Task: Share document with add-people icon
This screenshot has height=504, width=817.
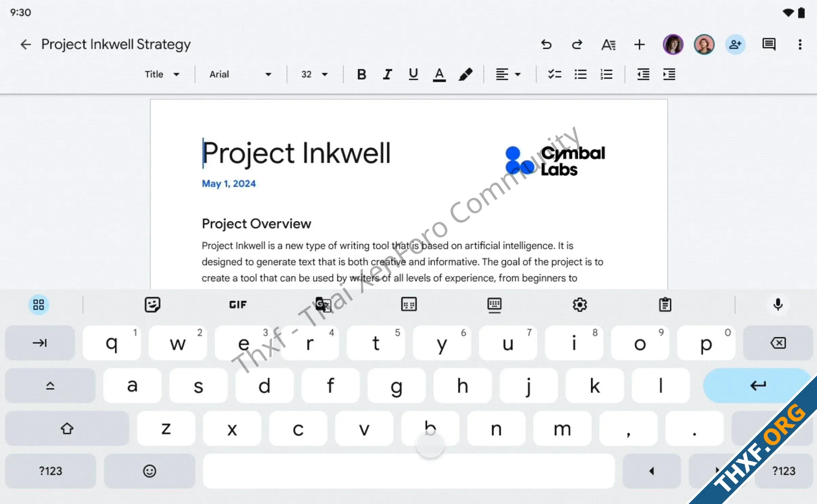Action: click(x=735, y=44)
